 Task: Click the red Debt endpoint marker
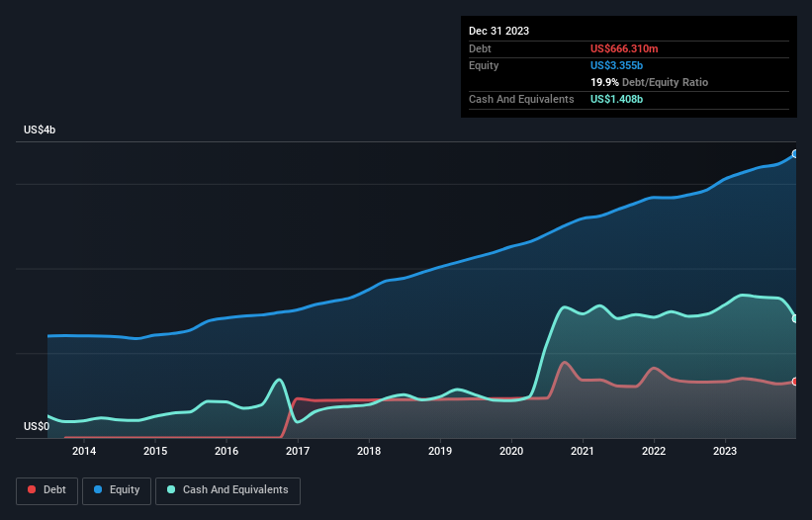[795, 382]
